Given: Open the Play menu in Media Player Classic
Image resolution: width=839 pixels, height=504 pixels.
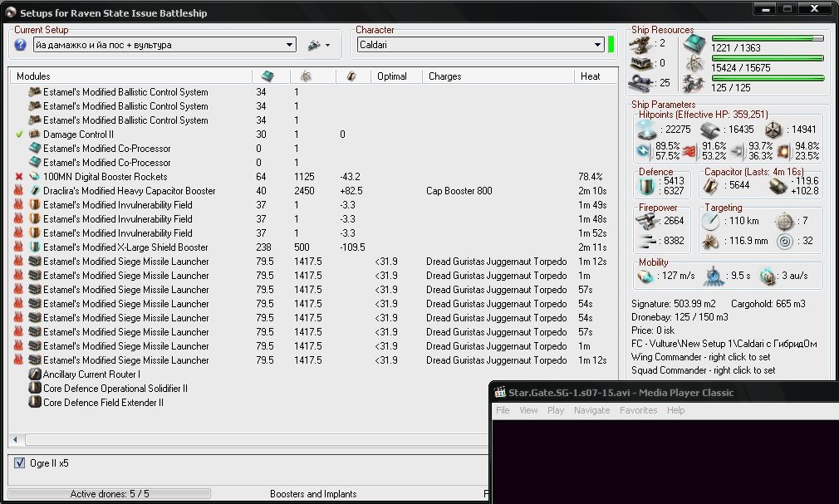Looking at the screenshot, I should [556, 410].
